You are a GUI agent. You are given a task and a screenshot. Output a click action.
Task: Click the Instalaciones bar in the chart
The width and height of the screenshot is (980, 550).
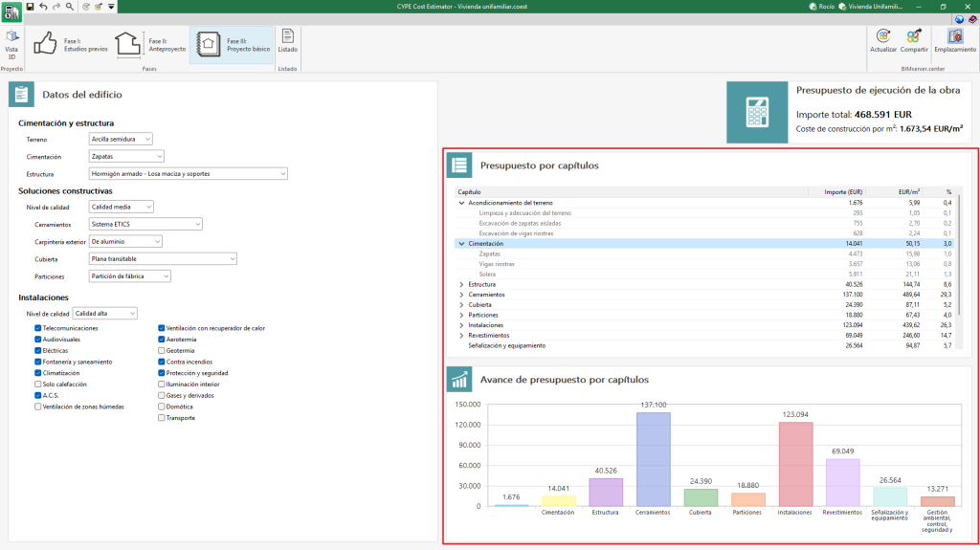(x=795, y=464)
